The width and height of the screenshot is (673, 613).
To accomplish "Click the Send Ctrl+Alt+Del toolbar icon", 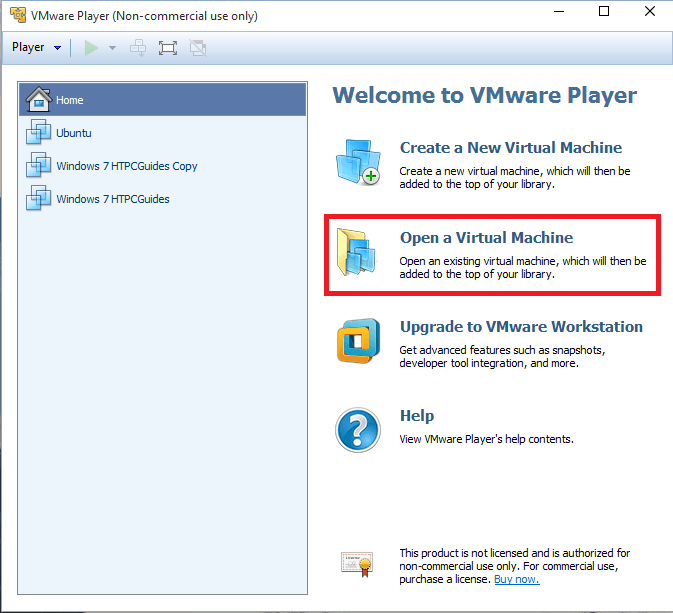I will coord(138,47).
